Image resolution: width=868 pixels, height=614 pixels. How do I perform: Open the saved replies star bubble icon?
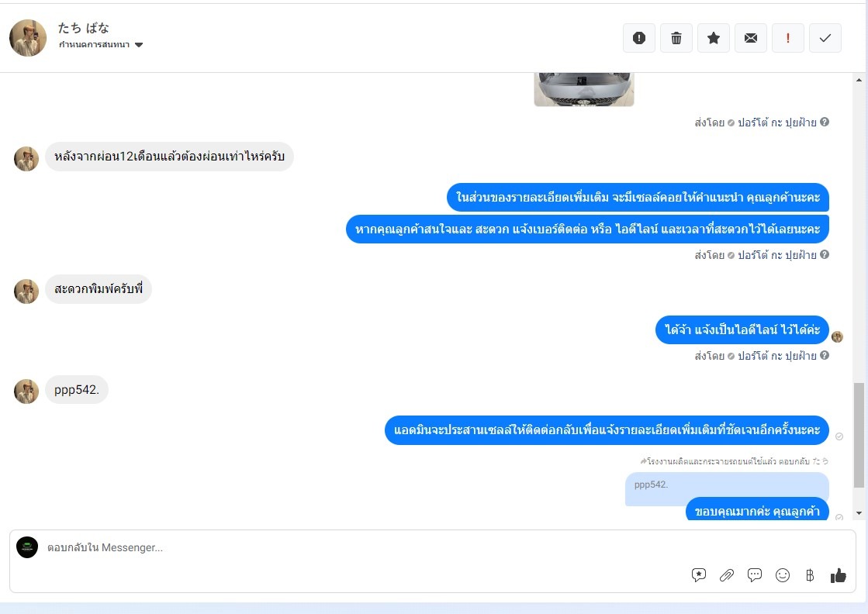(699, 575)
